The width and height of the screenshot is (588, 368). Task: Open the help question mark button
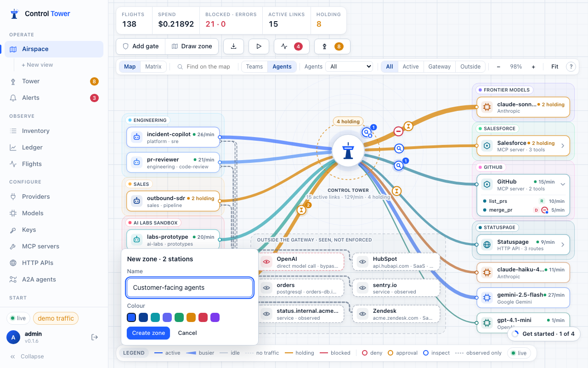tap(571, 67)
